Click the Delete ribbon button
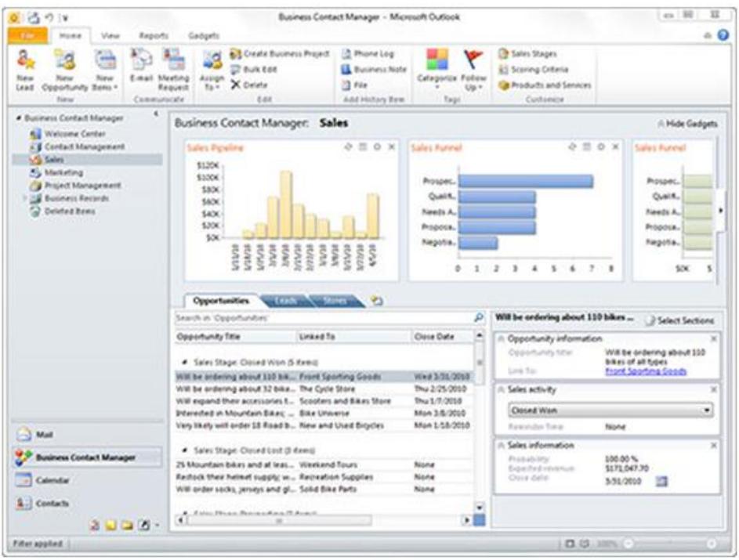This screenshot has width=739, height=560. (249, 85)
